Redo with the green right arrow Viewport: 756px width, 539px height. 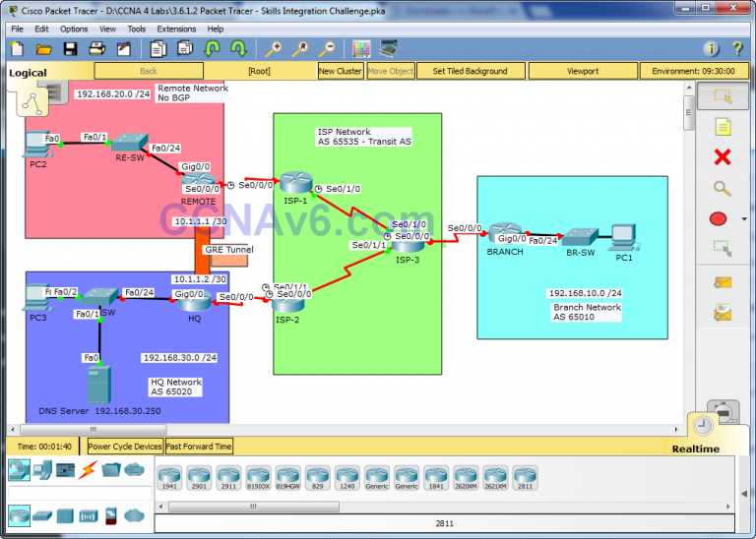238,48
